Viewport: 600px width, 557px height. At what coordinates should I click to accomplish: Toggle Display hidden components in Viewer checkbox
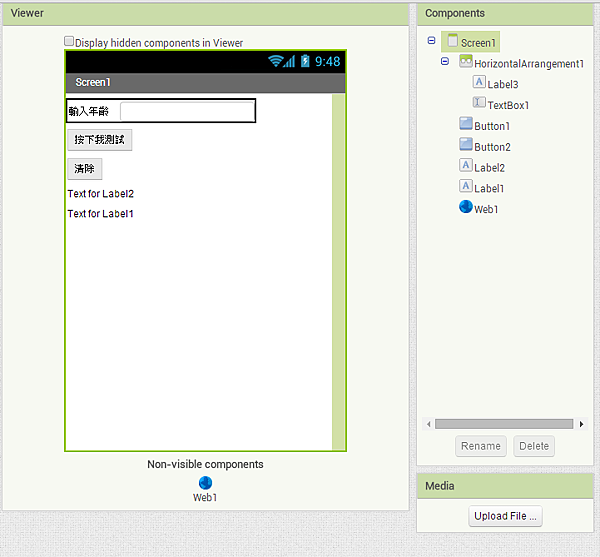point(69,41)
